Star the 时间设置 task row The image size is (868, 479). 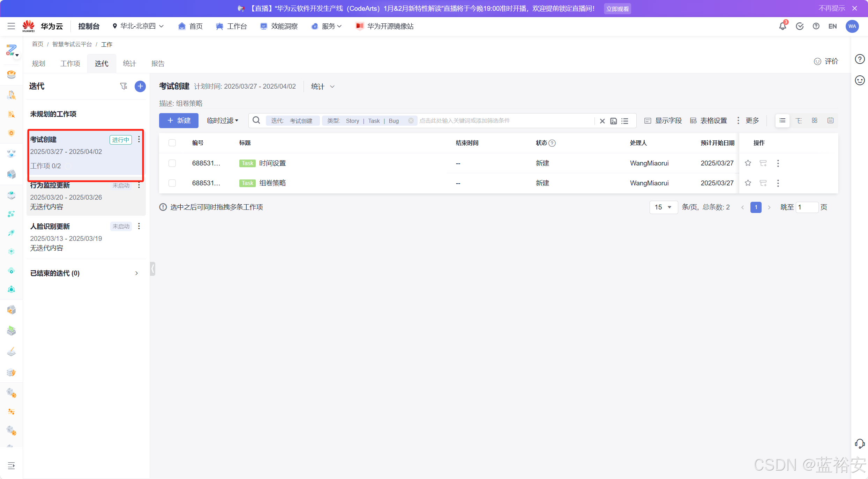coord(748,163)
